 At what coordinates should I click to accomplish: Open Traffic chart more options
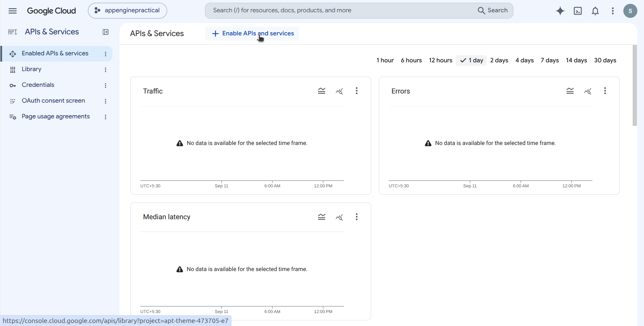pyautogui.click(x=357, y=91)
